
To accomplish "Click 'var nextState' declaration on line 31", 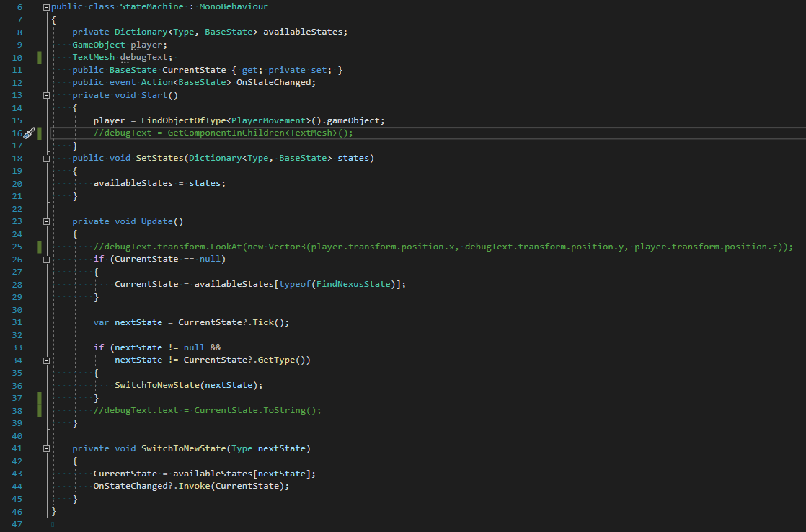I will pyautogui.click(x=128, y=322).
